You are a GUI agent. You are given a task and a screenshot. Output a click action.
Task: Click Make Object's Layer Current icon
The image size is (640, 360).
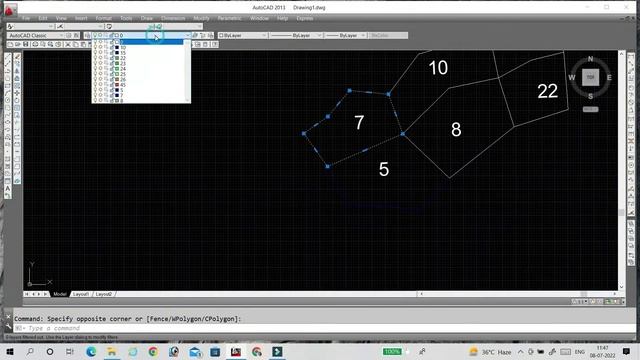[195, 36]
